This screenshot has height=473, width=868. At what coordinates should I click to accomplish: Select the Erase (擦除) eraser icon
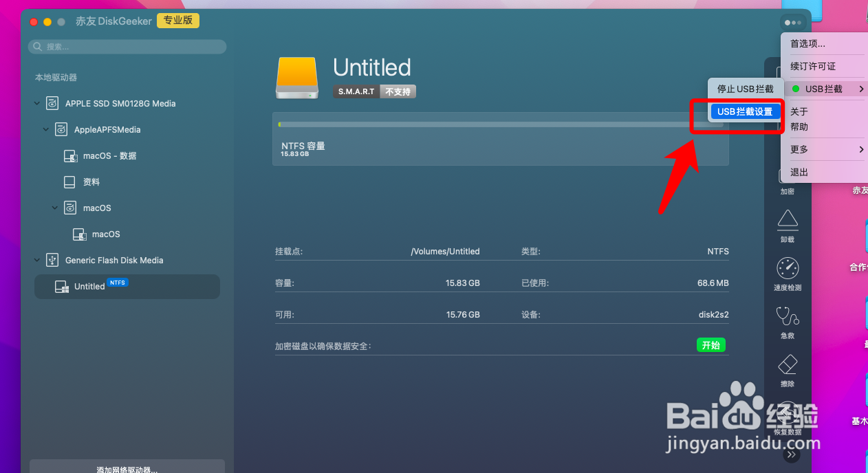[x=788, y=364]
